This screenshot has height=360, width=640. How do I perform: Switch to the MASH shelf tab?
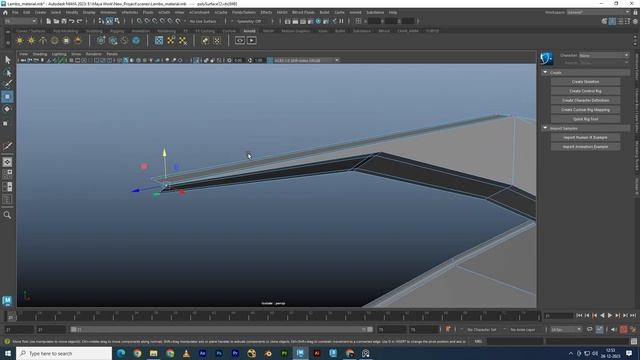[x=268, y=31]
